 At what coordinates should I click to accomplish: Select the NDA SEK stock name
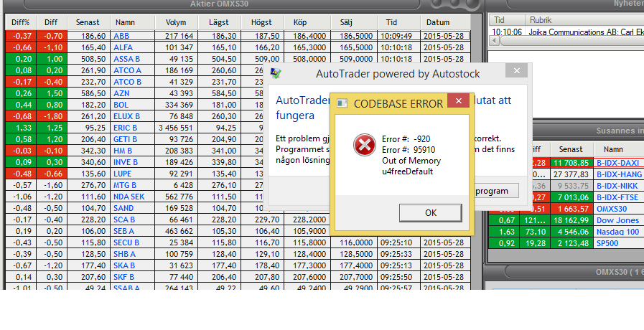click(129, 196)
